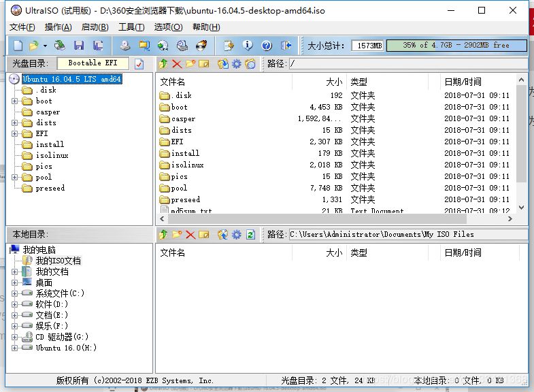This screenshot has width=534, height=392.
Task: Click the New ISO file icon
Action: (18, 46)
